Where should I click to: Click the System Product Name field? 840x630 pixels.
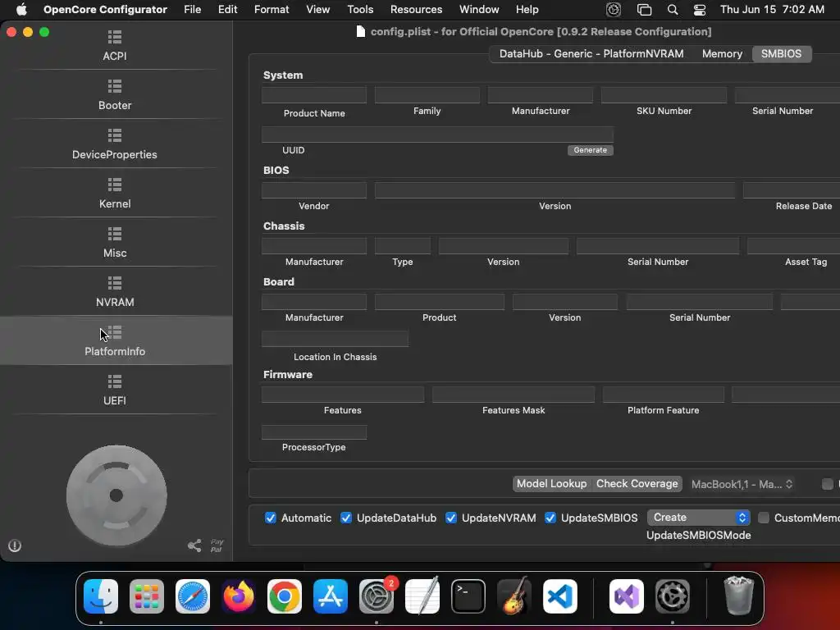[x=314, y=95]
